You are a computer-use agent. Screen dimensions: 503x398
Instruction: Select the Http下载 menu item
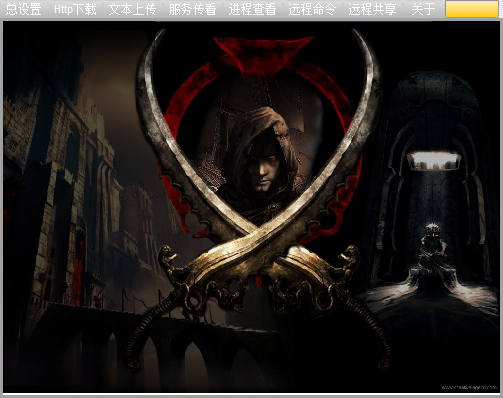75,9
